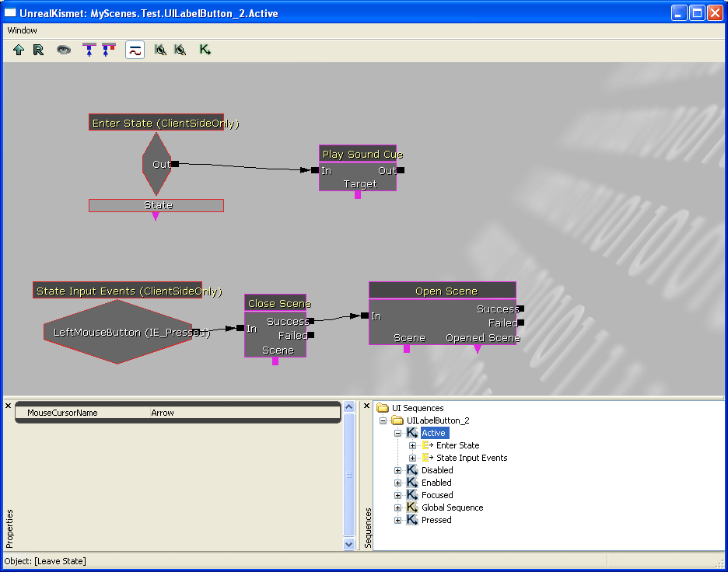The width and height of the screenshot is (728, 572).
Task: Toggle visibility of the Sequences panel
Action: [366, 405]
